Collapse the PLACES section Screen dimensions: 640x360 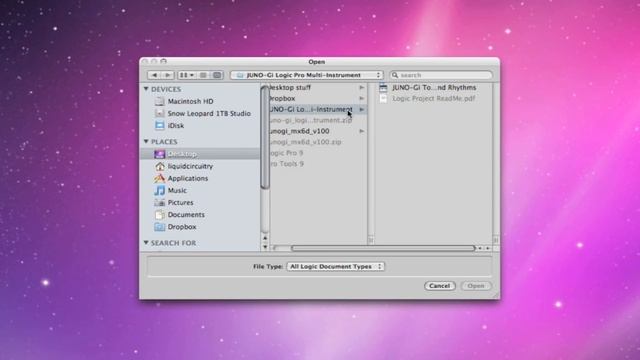pyautogui.click(x=146, y=141)
